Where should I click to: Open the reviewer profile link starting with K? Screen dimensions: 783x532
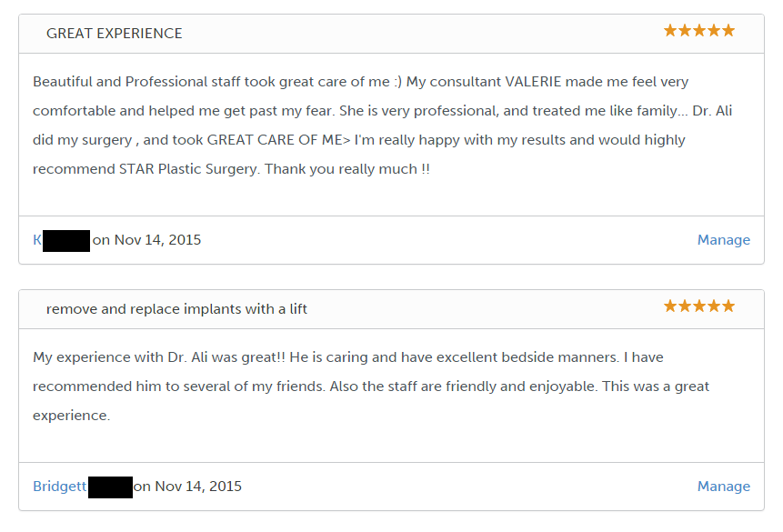click(x=37, y=240)
